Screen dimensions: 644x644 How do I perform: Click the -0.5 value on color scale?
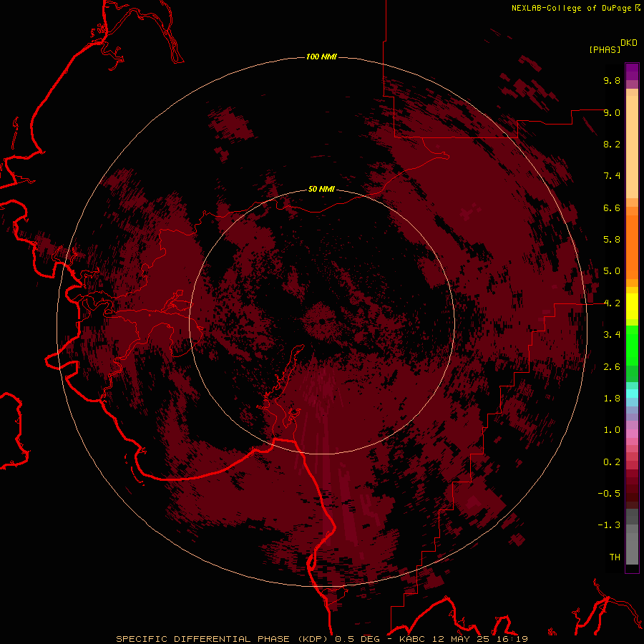pos(609,494)
